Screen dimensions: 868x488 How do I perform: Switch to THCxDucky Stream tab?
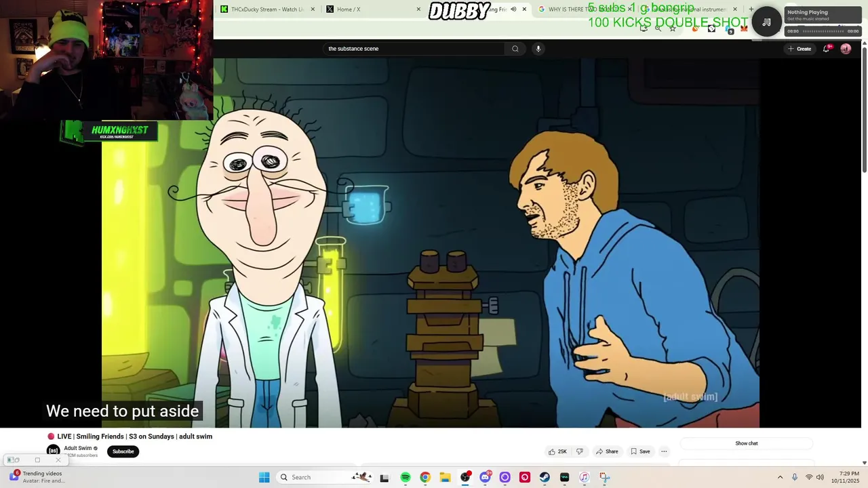(x=267, y=9)
